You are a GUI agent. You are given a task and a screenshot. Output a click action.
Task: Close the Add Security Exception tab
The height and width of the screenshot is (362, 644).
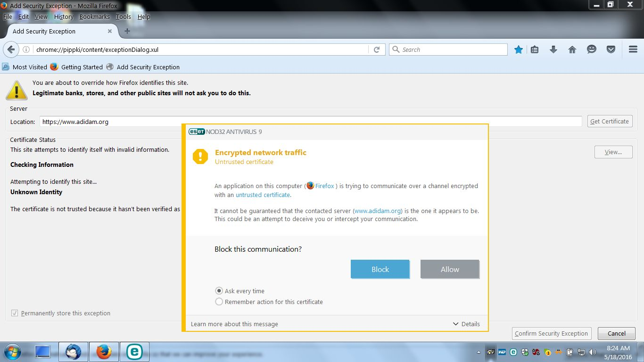(x=110, y=31)
